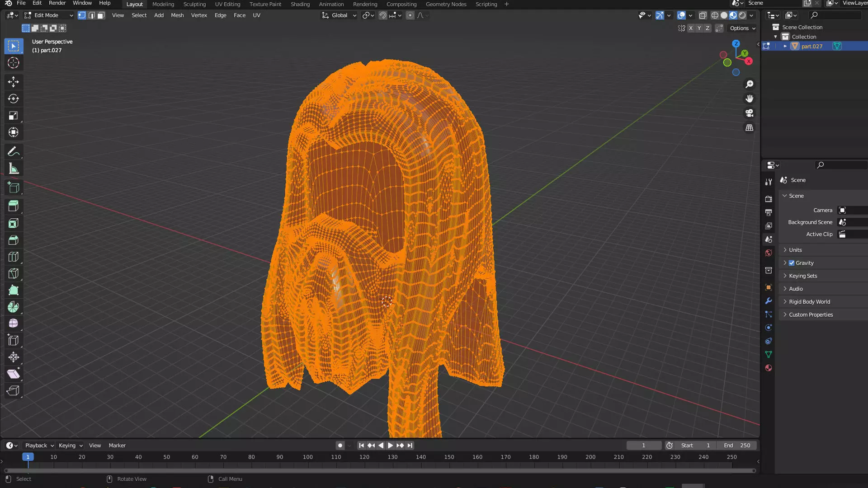868x488 pixels.
Task: Toggle X axis mirror button
Action: (x=691, y=28)
